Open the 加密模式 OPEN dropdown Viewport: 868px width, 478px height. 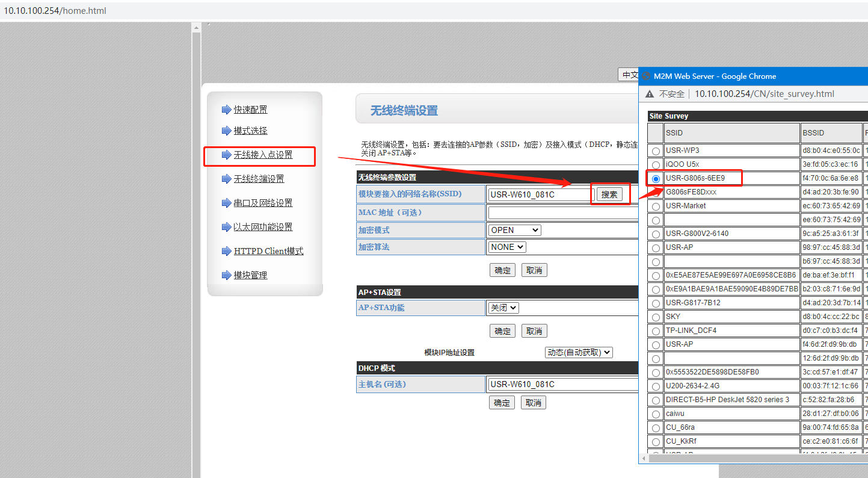coord(514,230)
